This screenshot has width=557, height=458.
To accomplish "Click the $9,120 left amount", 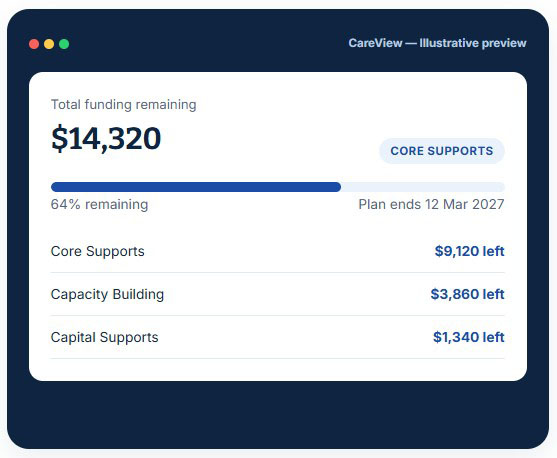I will [470, 251].
